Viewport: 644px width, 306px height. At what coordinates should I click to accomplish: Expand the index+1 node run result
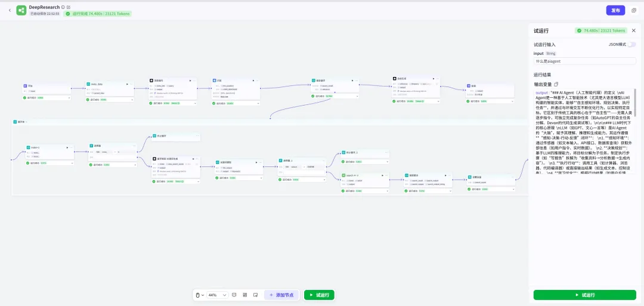click(x=72, y=163)
